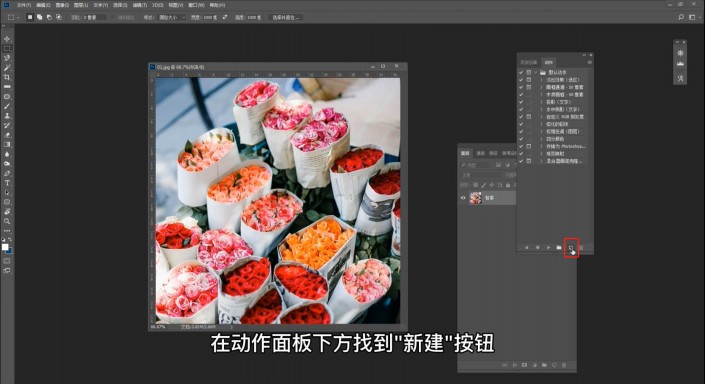Open the 样式 style dropdown in options bar
This screenshot has height=384, width=705.
(x=171, y=17)
